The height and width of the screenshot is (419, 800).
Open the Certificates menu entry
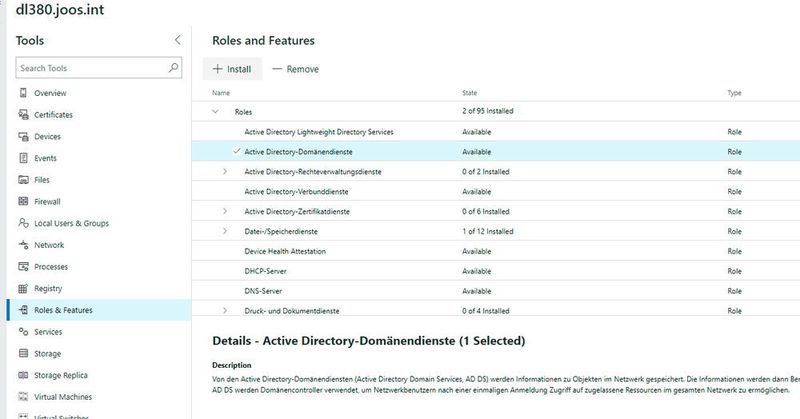53,115
